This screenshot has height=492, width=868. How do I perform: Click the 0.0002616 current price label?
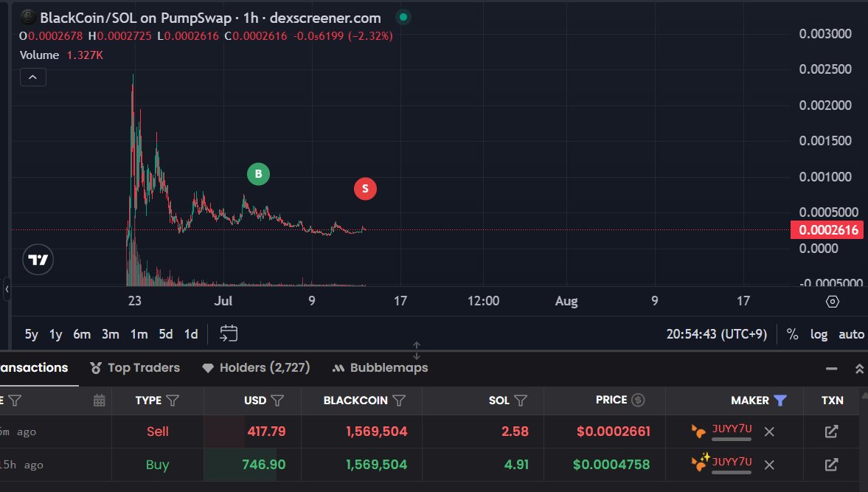click(x=827, y=229)
